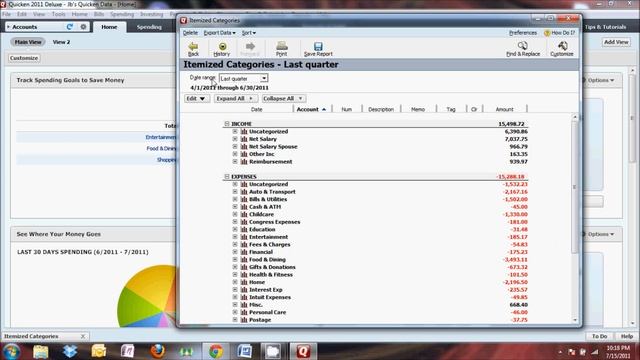This screenshot has height=360, width=640.
Task: Click chart icon beside Personal Care
Action: (244, 312)
